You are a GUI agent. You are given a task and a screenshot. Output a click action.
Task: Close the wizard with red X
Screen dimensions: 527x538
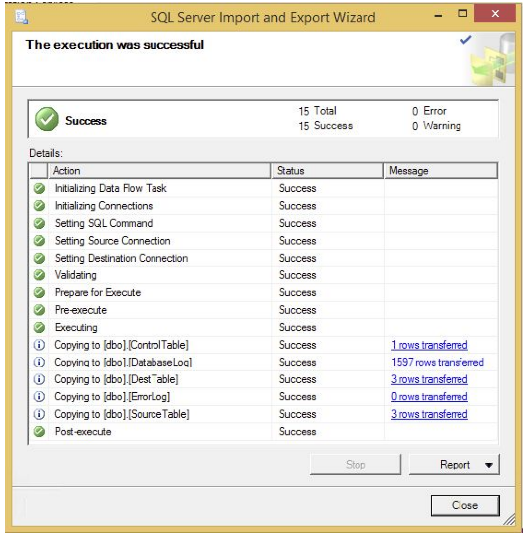click(x=495, y=14)
